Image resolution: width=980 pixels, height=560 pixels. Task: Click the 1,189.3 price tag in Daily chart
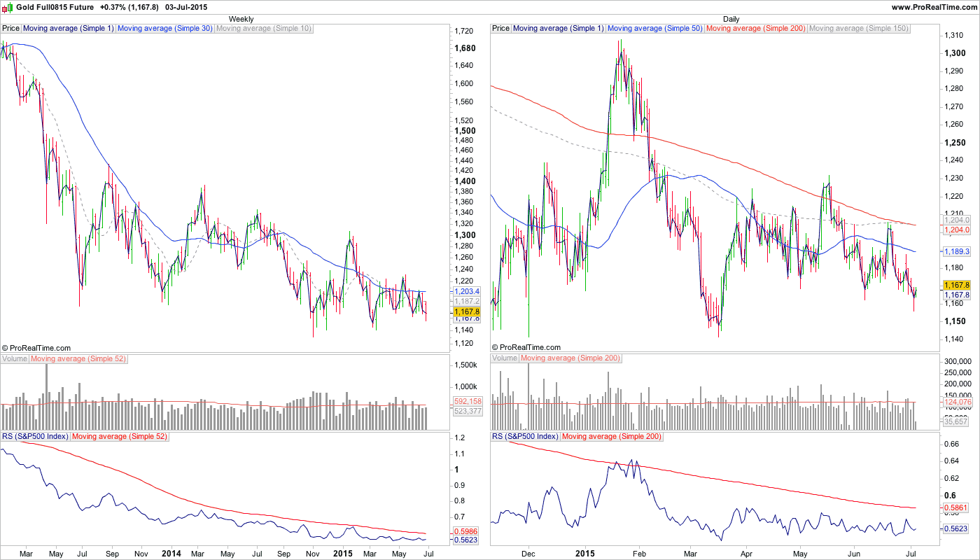pos(956,251)
